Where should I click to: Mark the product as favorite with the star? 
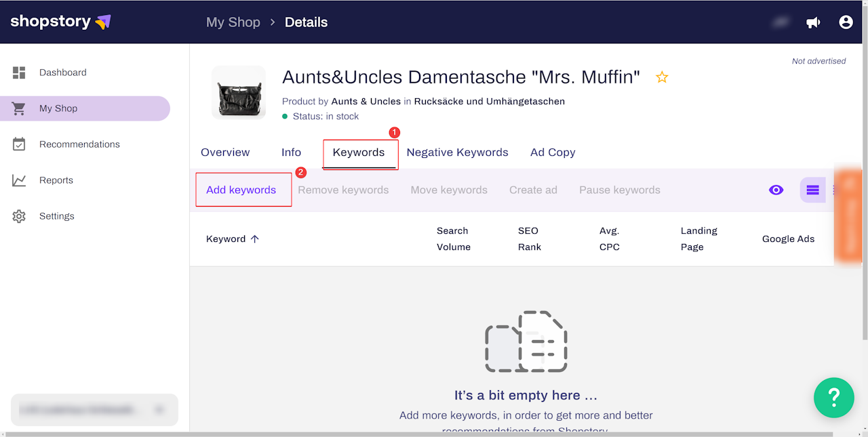pyautogui.click(x=662, y=77)
